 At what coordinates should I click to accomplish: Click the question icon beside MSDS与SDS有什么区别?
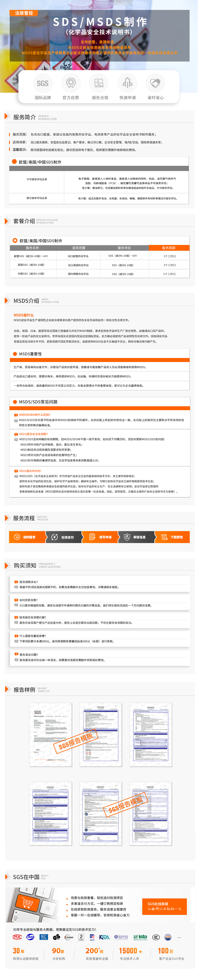pyautogui.click(x=16, y=415)
